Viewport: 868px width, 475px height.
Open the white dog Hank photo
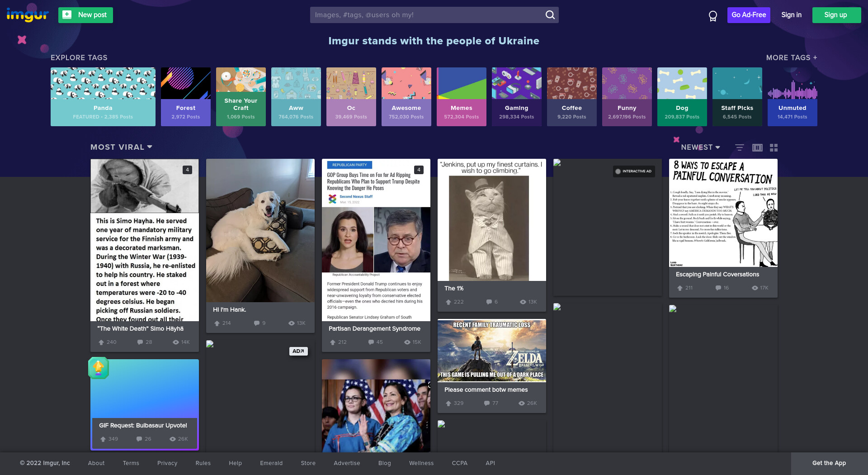pos(260,230)
